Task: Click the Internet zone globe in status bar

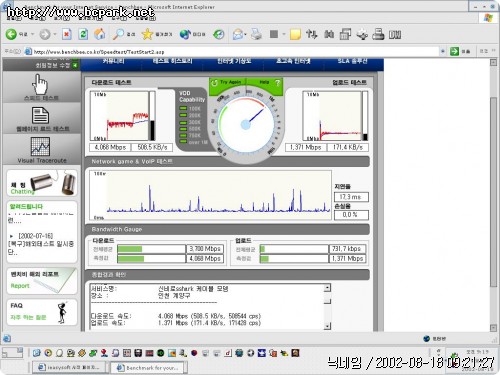Action: (x=426, y=339)
